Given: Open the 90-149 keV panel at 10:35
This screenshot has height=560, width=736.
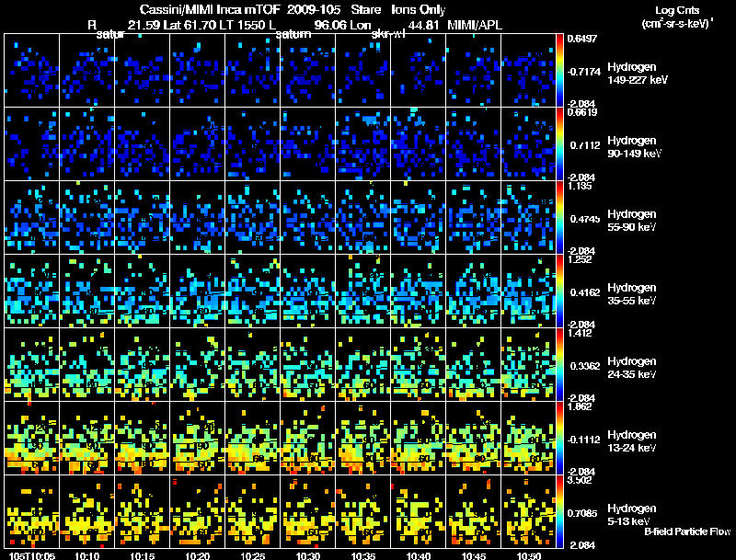Looking at the screenshot, I should (x=362, y=144).
